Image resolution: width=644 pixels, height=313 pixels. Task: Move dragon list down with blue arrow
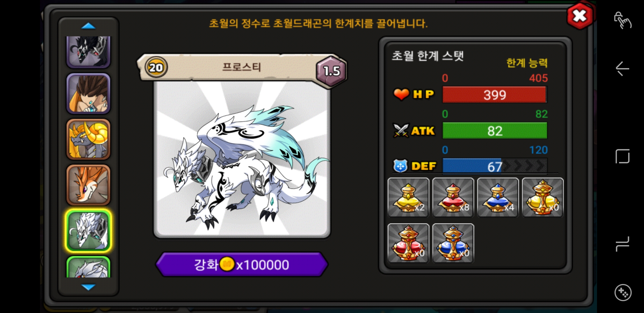click(88, 287)
